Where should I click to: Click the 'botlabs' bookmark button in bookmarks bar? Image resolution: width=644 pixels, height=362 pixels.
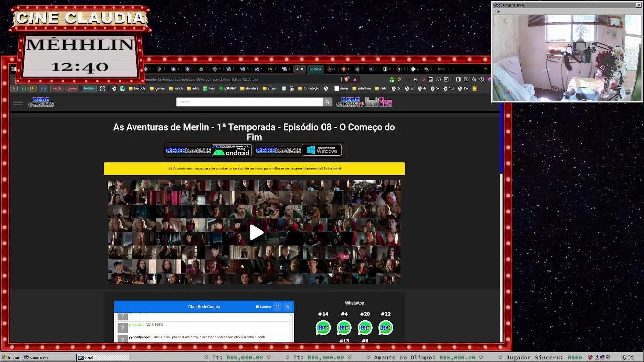89,88
